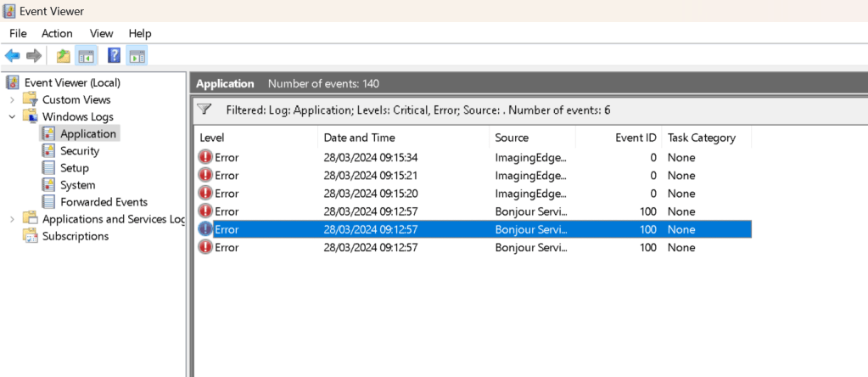Screen dimensions: 868x377
Task: Click the Up one level folder icon
Action: (x=64, y=55)
